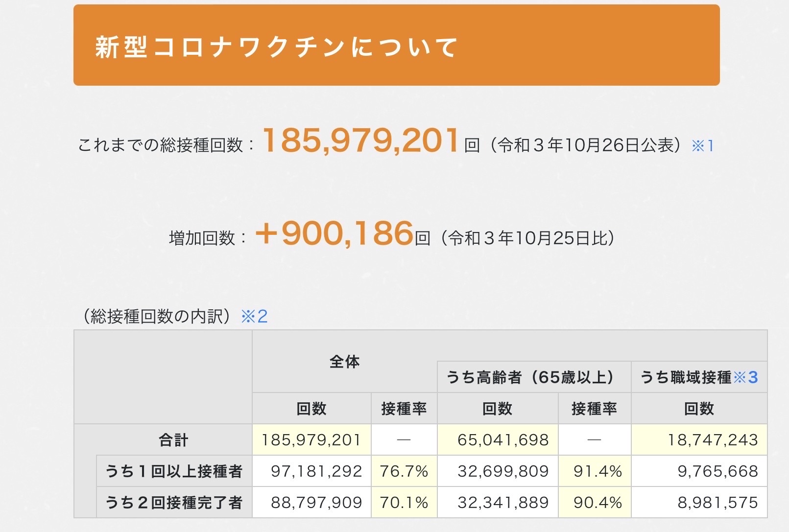Click the 70.1% vaccination rate cell

point(404,502)
